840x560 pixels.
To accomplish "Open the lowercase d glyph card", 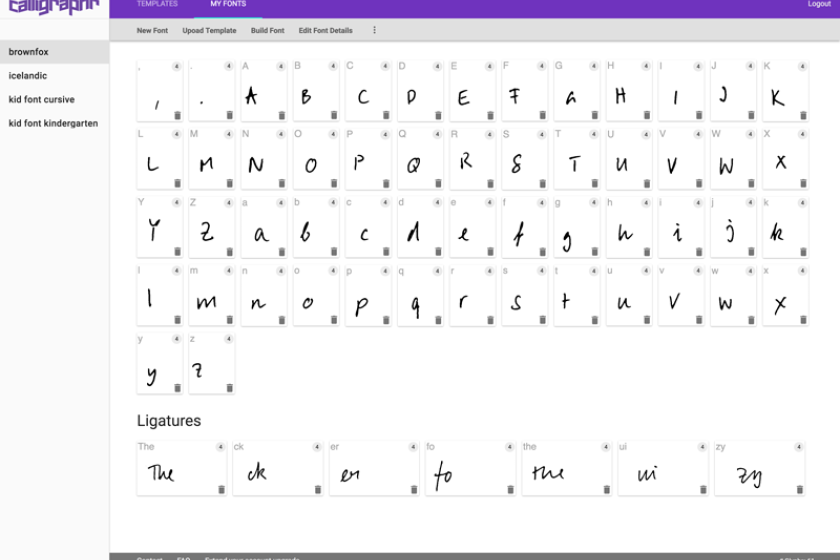I will [420, 227].
